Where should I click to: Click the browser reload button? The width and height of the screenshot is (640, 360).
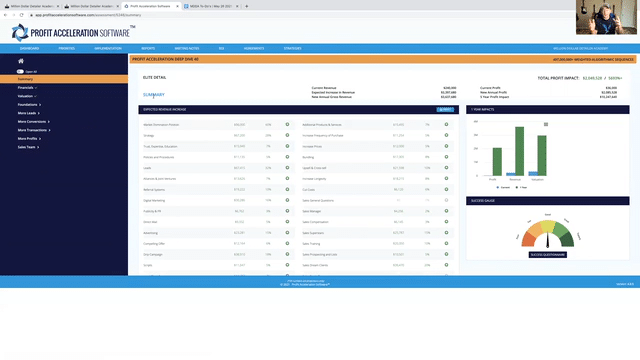(x=22, y=15)
